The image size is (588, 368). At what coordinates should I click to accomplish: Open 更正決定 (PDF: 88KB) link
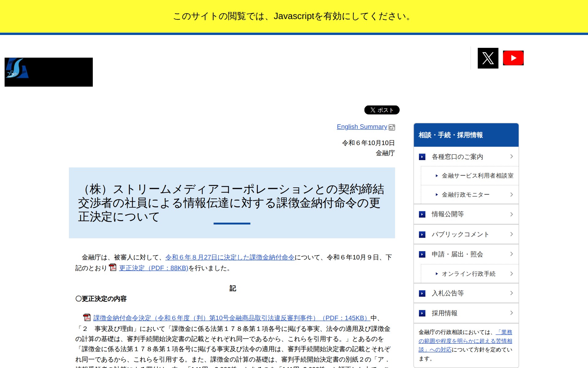click(x=153, y=268)
